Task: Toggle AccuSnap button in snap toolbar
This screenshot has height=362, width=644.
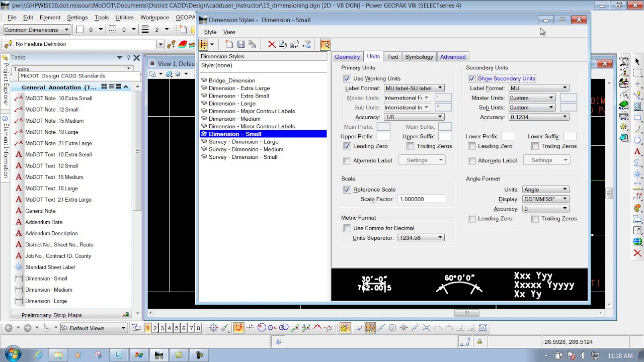Action: 344,328
